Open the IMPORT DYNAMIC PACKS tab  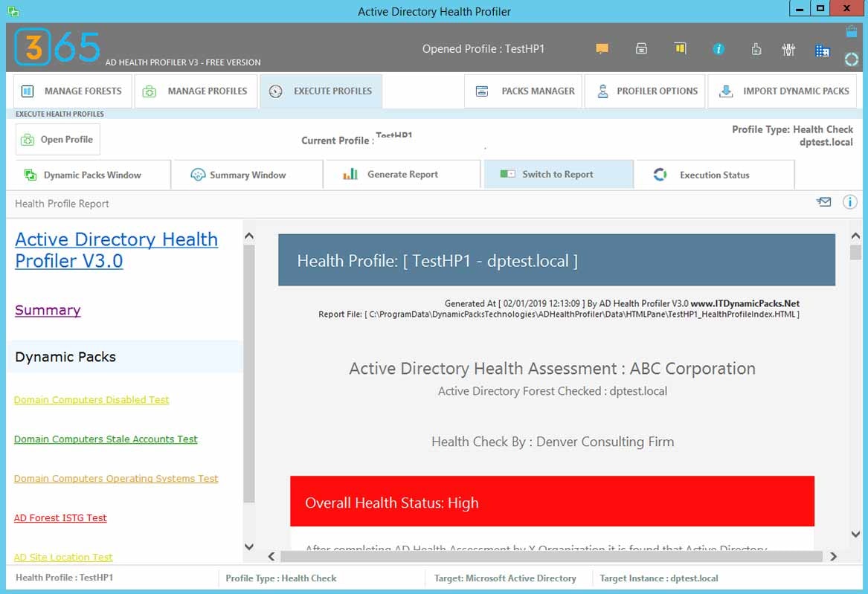[782, 91]
